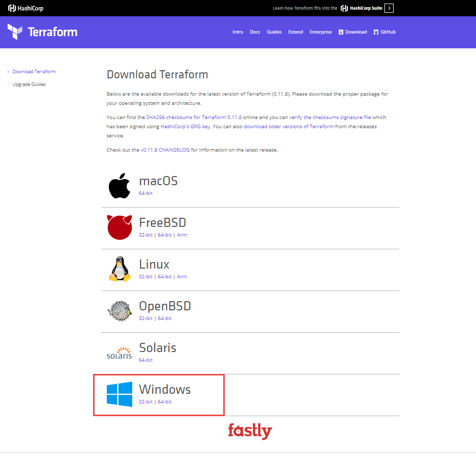The height and width of the screenshot is (465, 476).
Task: Open the HashiCorp Suite arrow button
Action: point(389,8)
